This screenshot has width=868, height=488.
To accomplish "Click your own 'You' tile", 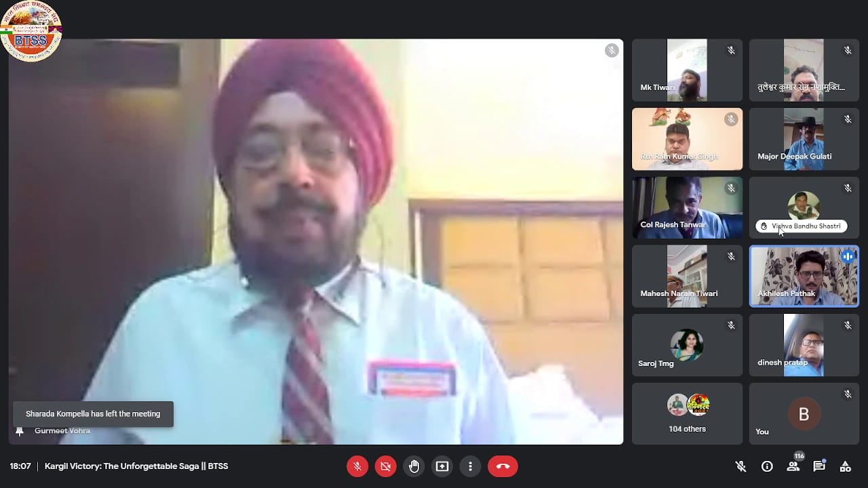I will [x=804, y=413].
